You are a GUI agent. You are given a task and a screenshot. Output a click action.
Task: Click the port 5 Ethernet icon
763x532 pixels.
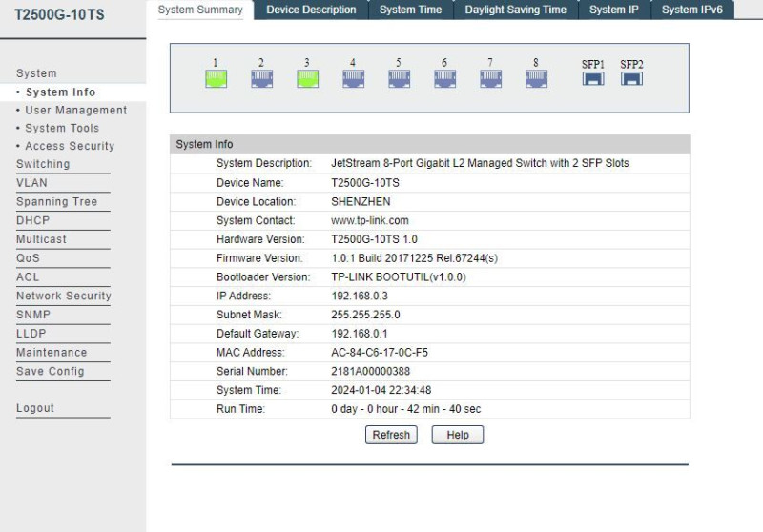point(399,79)
